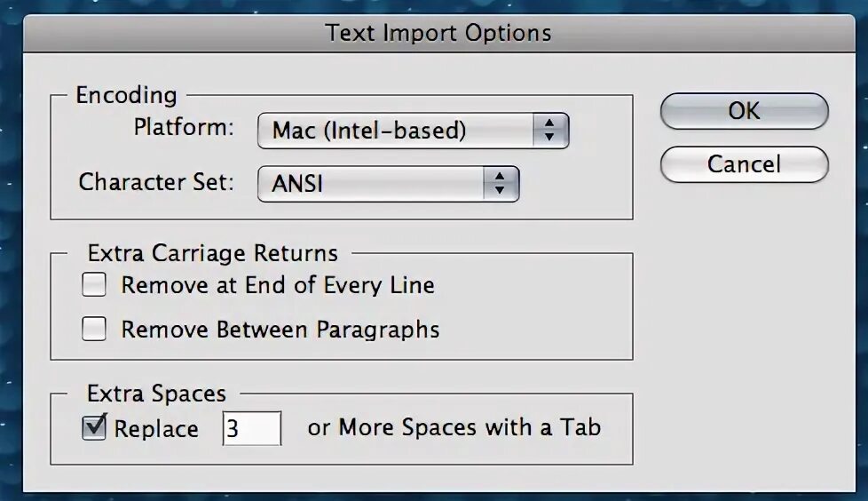Click the Character Set dropdown's up-down arrows
868x501 pixels.
click(x=501, y=184)
